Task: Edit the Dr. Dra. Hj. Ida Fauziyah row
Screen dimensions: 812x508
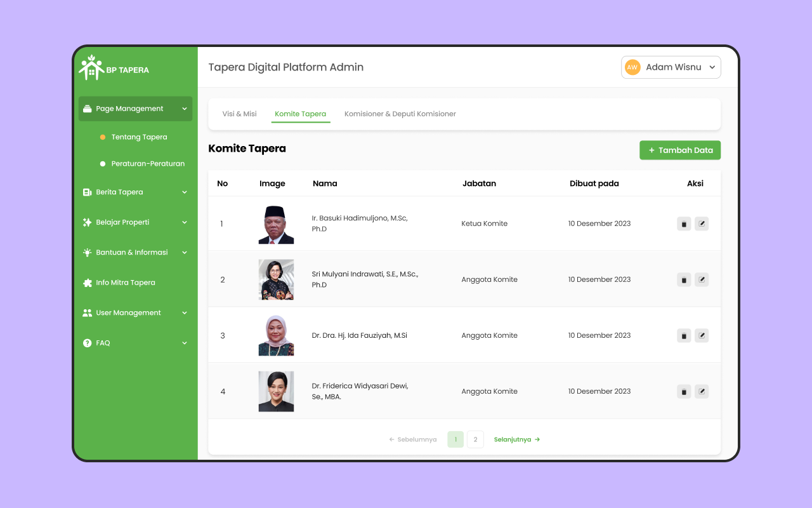Action: [x=702, y=335]
